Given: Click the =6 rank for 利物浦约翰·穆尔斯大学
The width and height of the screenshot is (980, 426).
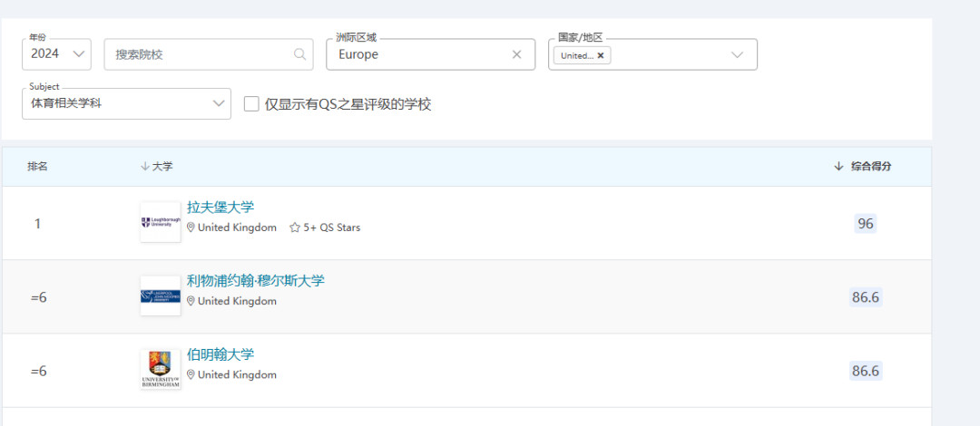Looking at the screenshot, I should pyautogui.click(x=39, y=297).
